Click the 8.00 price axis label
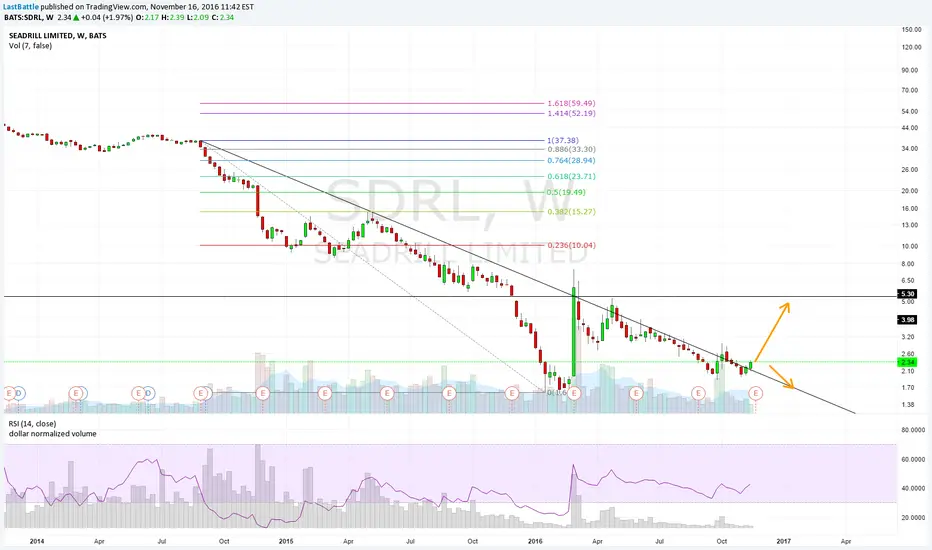The width and height of the screenshot is (932, 550). click(x=908, y=264)
